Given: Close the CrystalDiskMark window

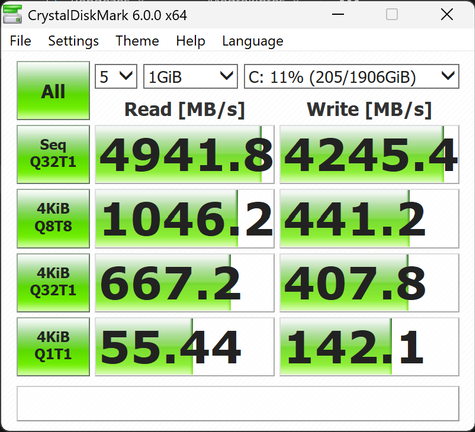Looking at the screenshot, I should (447, 14).
